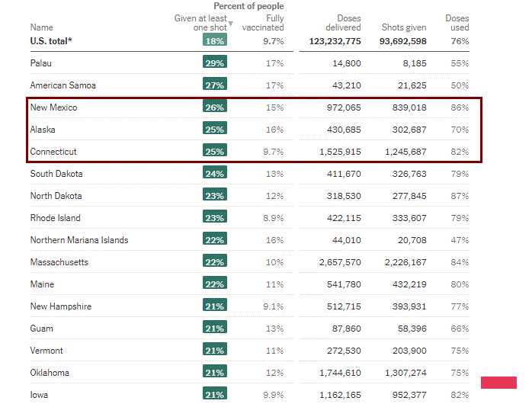
Task: Select the Rhode Island row name
Action: 56,218
